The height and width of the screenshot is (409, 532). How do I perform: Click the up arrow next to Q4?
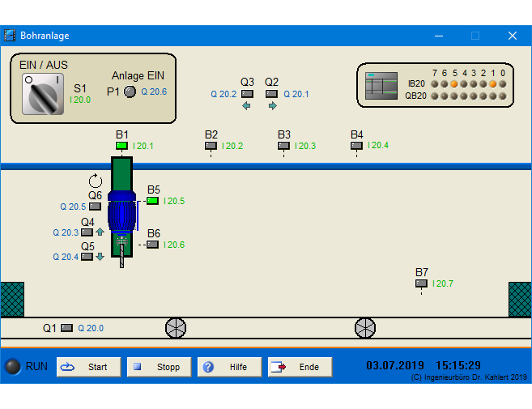(100, 232)
